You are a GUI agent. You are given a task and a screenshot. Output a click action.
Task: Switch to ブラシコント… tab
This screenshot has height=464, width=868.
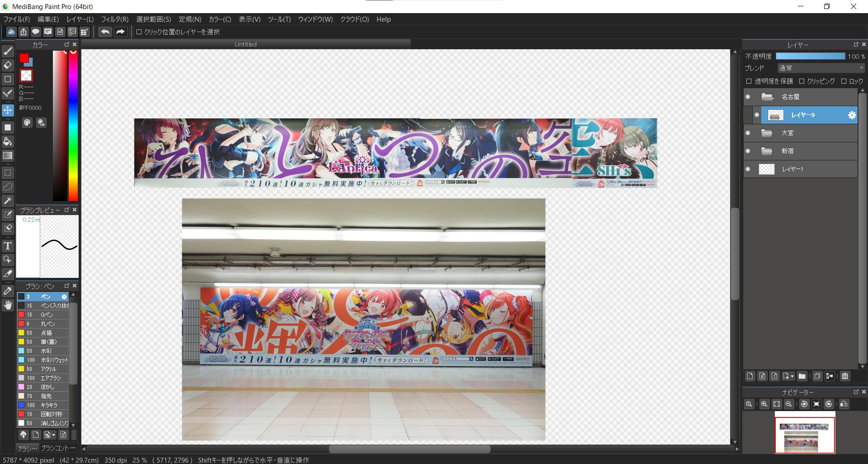point(58,448)
